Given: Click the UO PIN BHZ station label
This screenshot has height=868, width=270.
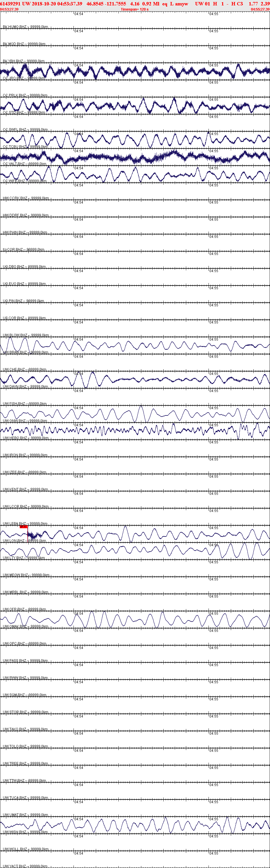Looking at the screenshot, I should coord(23,301).
